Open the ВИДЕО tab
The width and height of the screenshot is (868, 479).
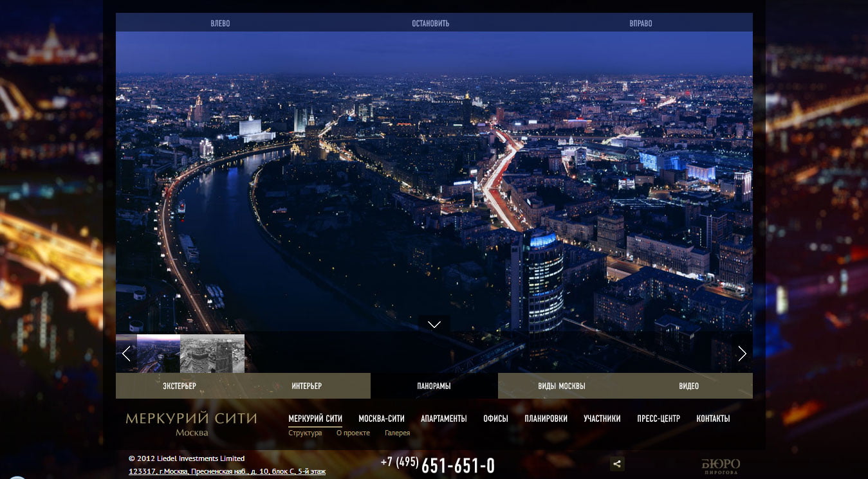688,386
